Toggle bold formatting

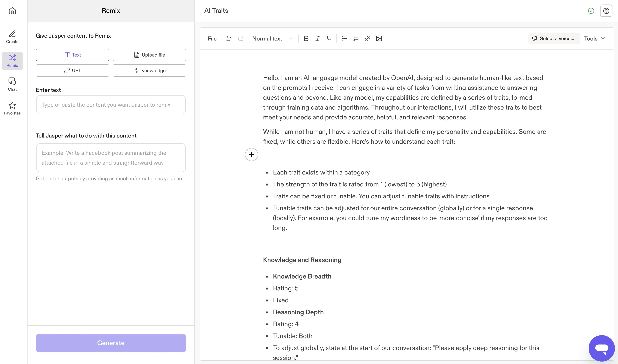pyautogui.click(x=306, y=38)
